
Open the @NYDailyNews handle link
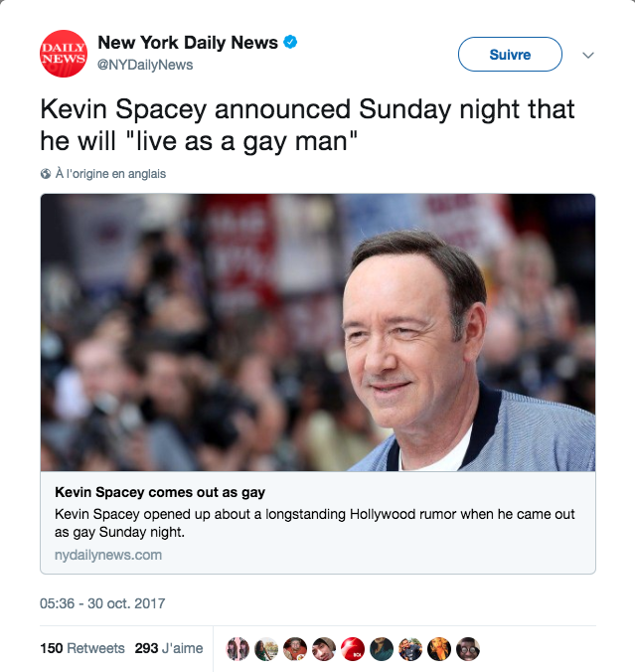point(145,65)
